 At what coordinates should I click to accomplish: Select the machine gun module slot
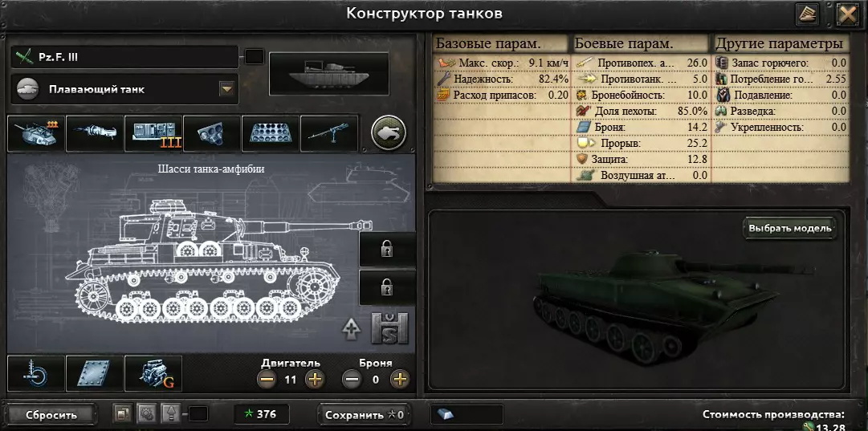(329, 133)
